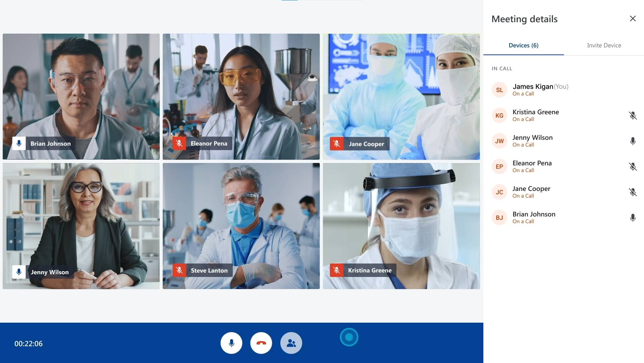Click mic icon on Brian Johnson's video tile
The width and height of the screenshot is (644, 363).
pyautogui.click(x=19, y=144)
